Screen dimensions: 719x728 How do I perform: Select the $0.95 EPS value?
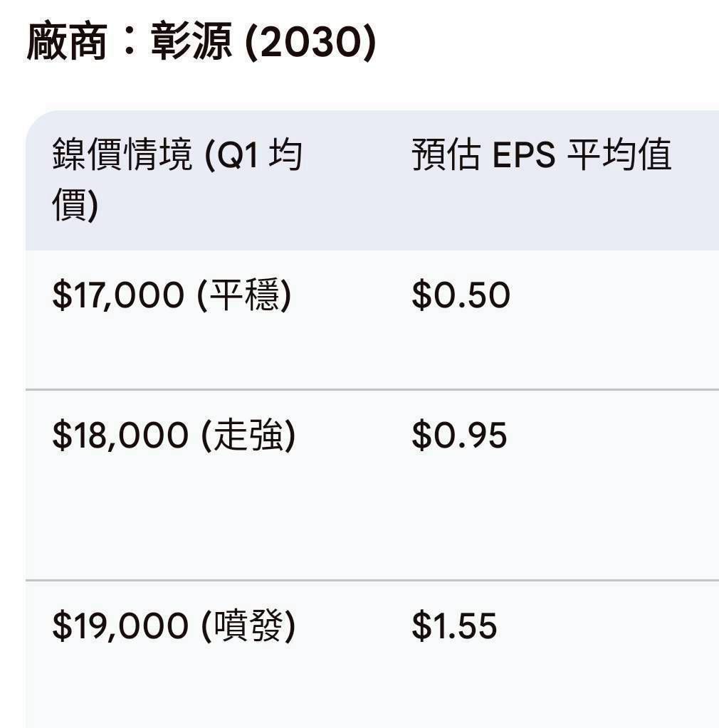coord(459,436)
